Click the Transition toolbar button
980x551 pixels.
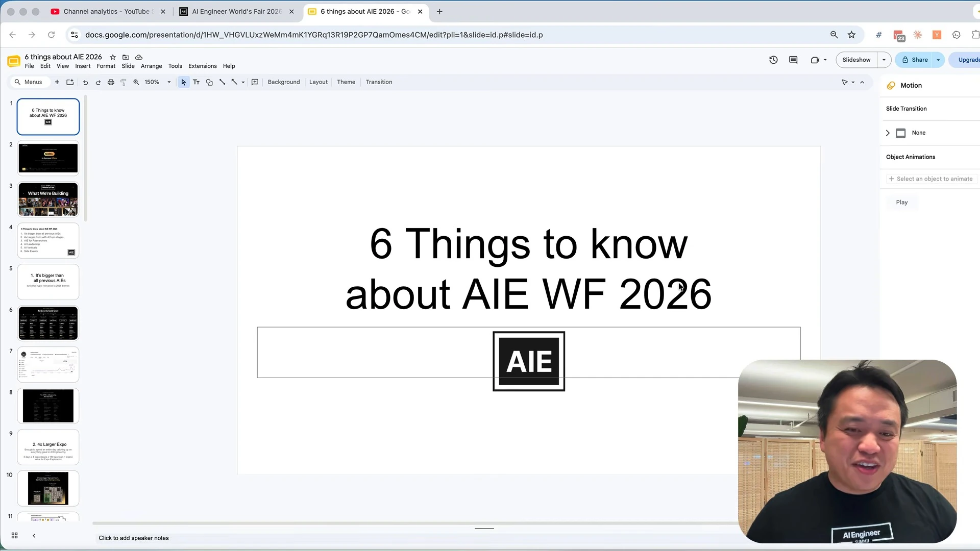click(x=379, y=82)
